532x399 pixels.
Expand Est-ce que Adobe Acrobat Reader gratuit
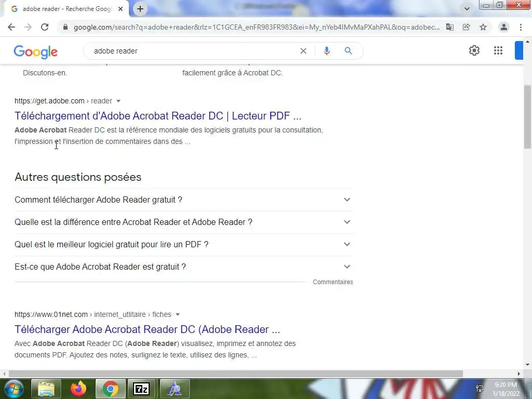[x=183, y=267]
